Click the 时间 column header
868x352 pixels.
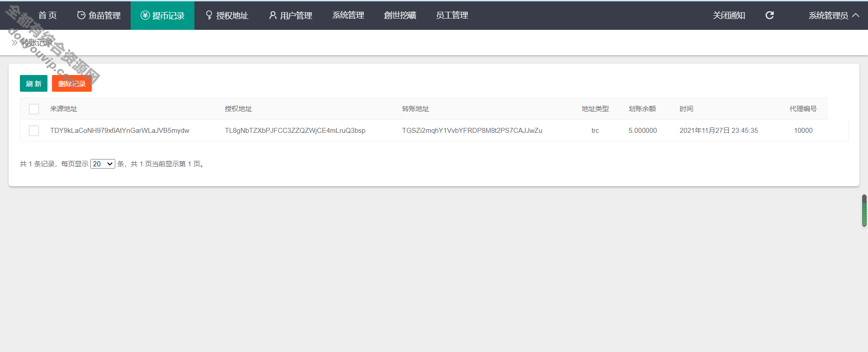pyautogui.click(x=686, y=109)
